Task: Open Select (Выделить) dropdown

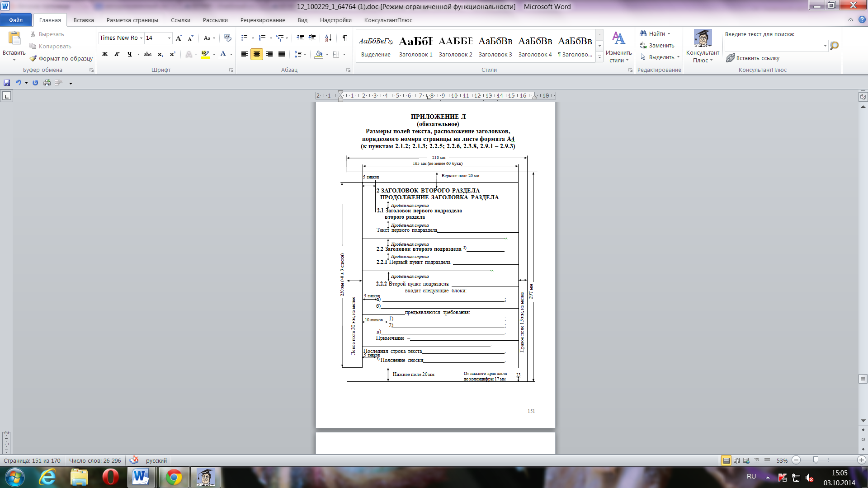Action: 660,57
